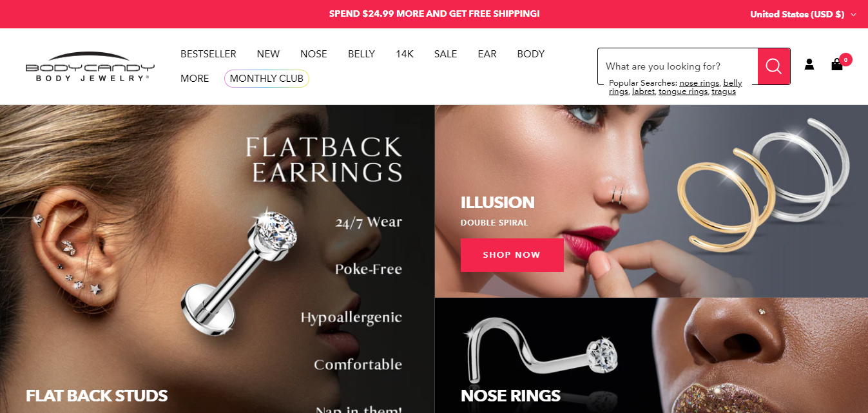Image resolution: width=868 pixels, height=413 pixels.
Task: Open the SALE page
Action: pos(445,54)
